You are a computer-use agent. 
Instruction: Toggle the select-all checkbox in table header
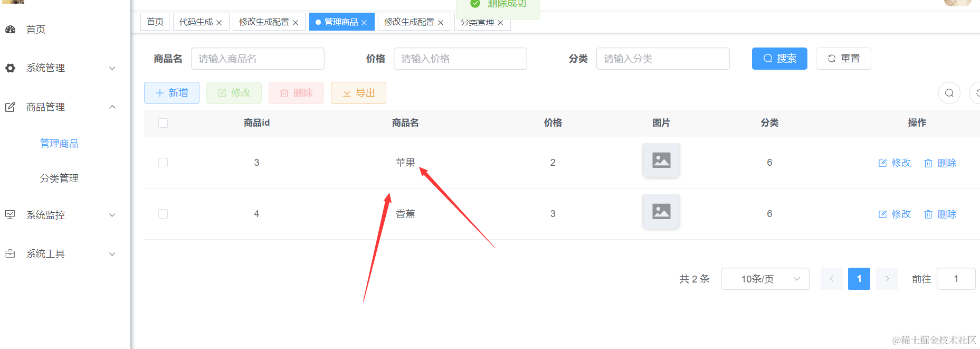pos(163,123)
